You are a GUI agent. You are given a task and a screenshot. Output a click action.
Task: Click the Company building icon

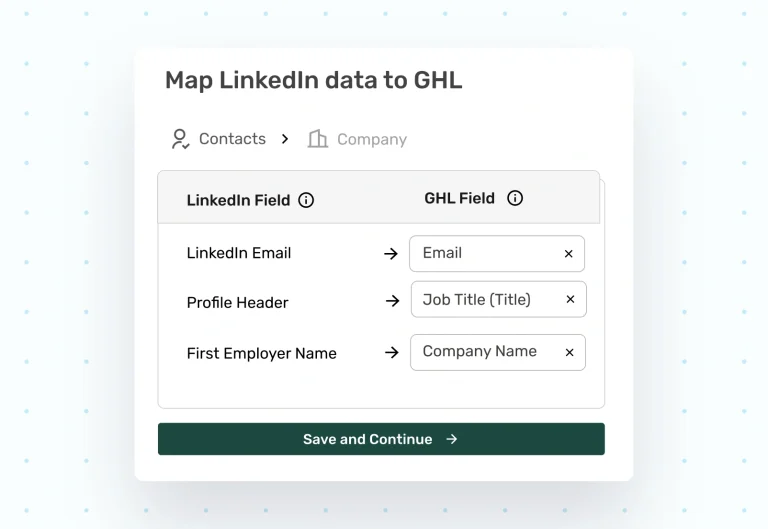318,139
